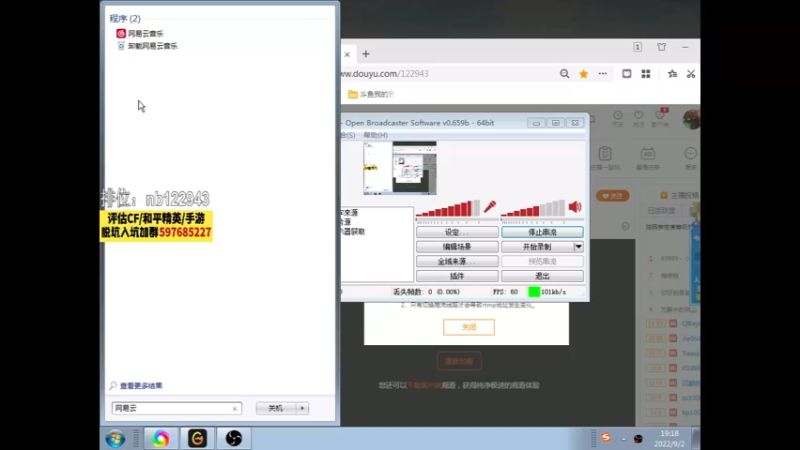Click the OBS preview thumbnail
The image size is (800, 450).
pos(400,168)
